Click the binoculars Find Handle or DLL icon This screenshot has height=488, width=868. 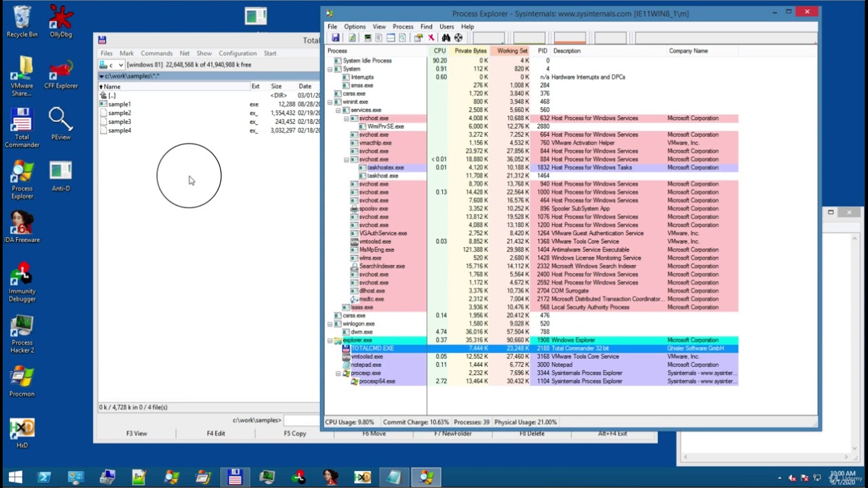(446, 37)
